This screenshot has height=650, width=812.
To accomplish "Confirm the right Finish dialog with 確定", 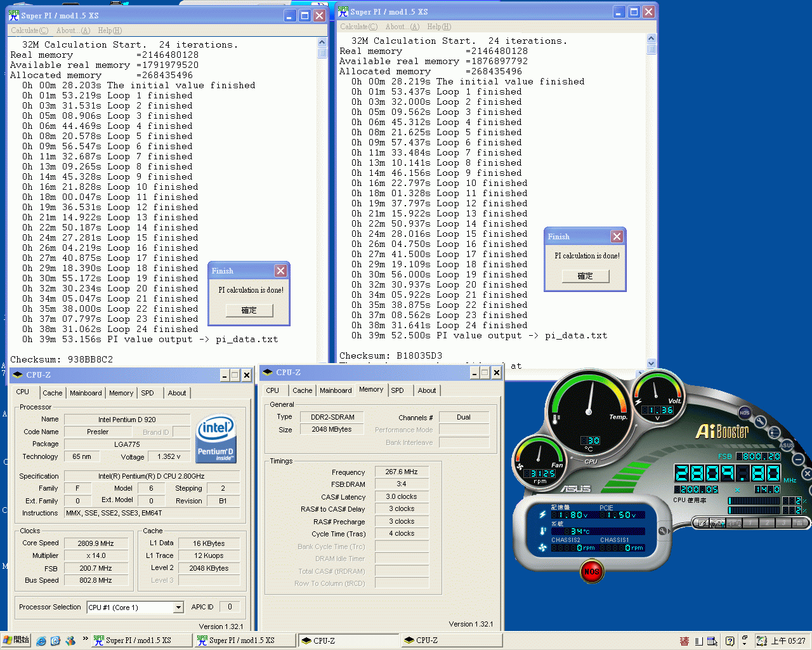I will [x=585, y=276].
